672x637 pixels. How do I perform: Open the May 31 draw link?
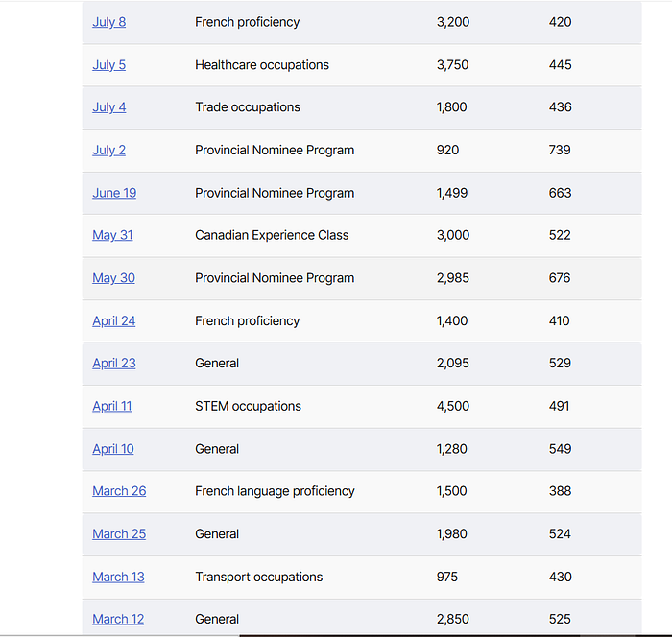pyautogui.click(x=112, y=235)
